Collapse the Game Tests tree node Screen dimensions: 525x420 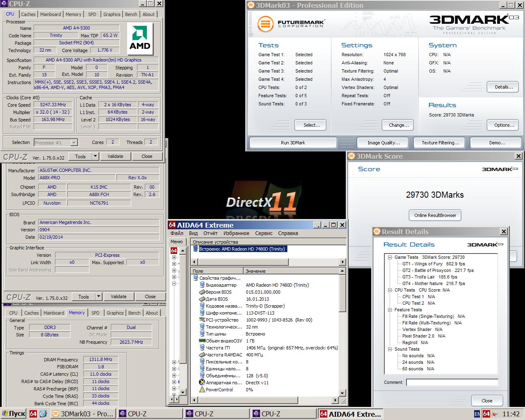(390, 257)
